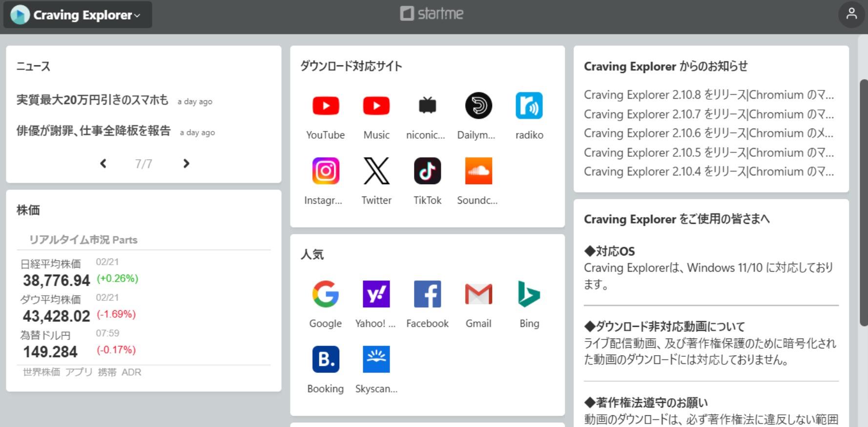The width and height of the screenshot is (868, 427).
Task: Open the Twitter X shortcut
Action: click(376, 171)
